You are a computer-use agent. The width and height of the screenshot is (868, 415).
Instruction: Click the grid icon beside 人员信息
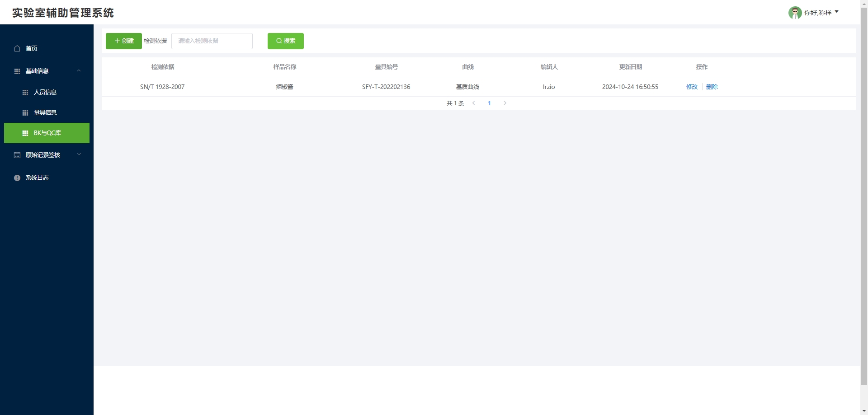pos(25,93)
